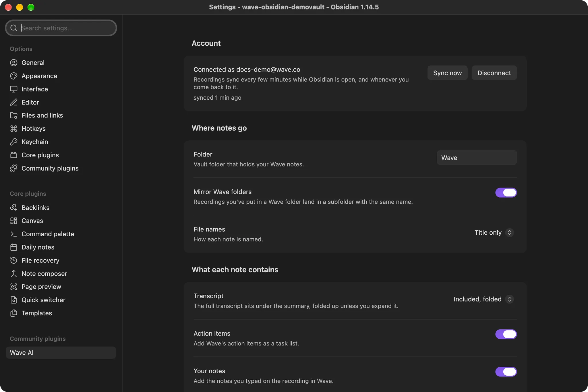Disable the Mirror Wave folders toggle
588x392 pixels.
506,193
